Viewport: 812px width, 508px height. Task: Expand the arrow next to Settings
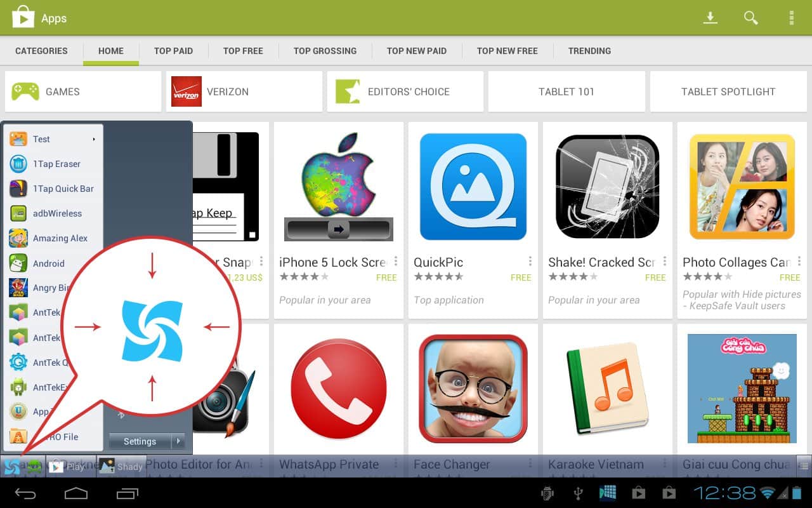tap(179, 441)
